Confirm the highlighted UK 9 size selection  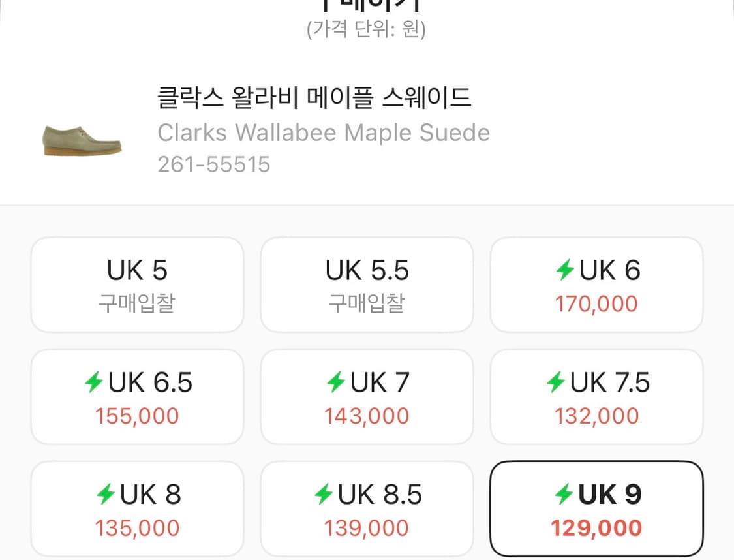click(596, 509)
